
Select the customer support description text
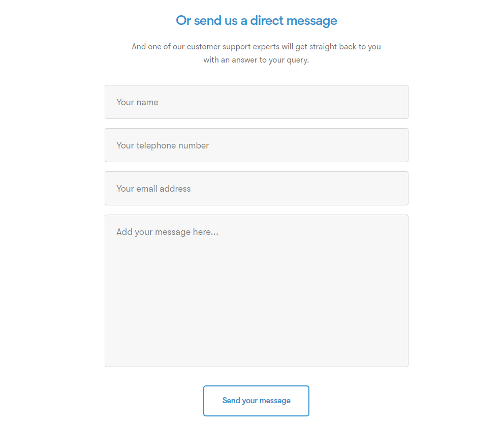tap(256, 53)
